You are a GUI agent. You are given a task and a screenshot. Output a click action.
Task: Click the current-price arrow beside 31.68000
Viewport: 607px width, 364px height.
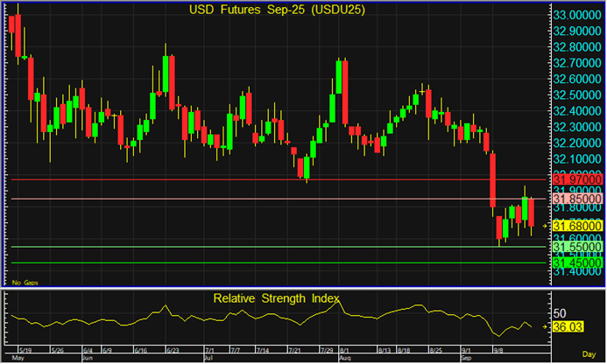pos(545,226)
